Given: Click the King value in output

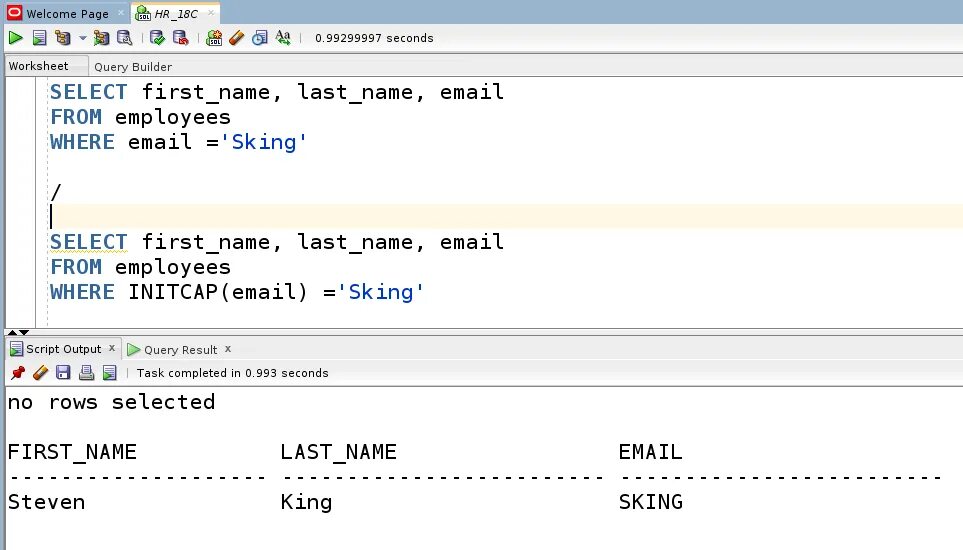Looking at the screenshot, I should (306, 503).
